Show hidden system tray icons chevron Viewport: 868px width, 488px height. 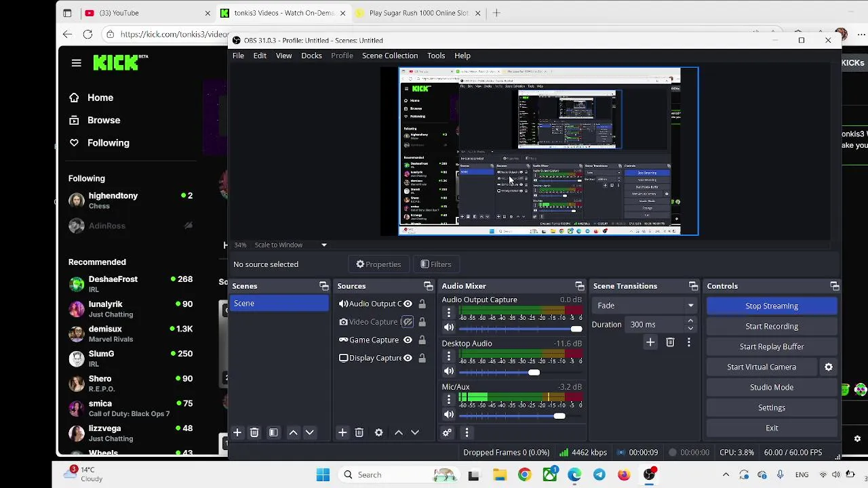pos(726,475)
